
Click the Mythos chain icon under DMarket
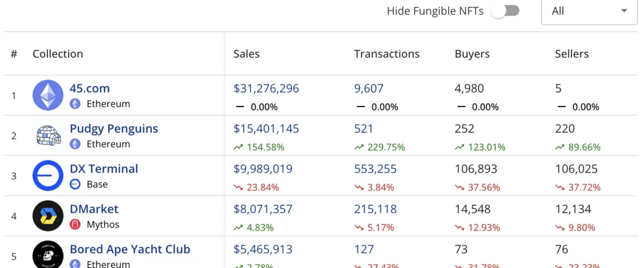[x=75, y=225]
